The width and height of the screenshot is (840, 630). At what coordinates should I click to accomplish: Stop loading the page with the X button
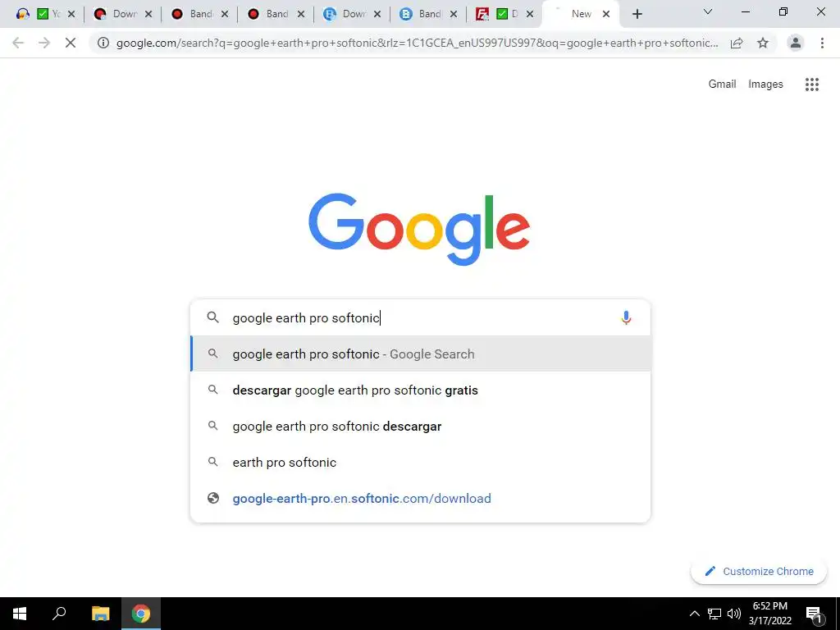coord(71,43)
